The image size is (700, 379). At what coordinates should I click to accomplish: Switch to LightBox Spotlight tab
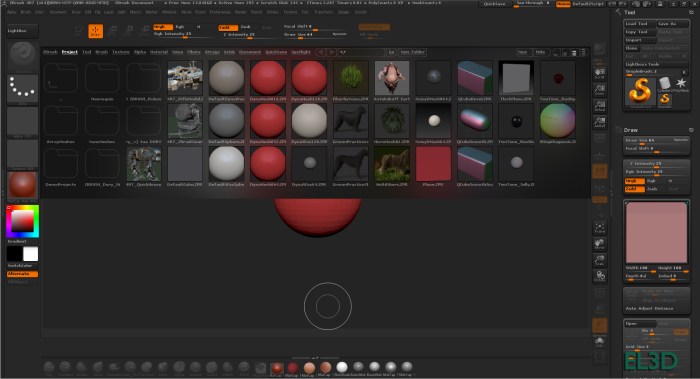point(301,52)
